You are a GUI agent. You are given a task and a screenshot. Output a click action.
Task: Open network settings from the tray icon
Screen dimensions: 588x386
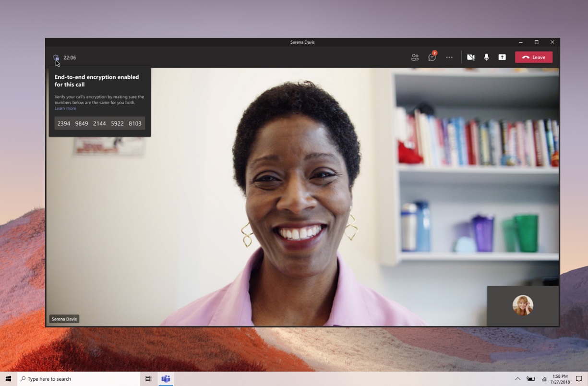click(544, 379)
